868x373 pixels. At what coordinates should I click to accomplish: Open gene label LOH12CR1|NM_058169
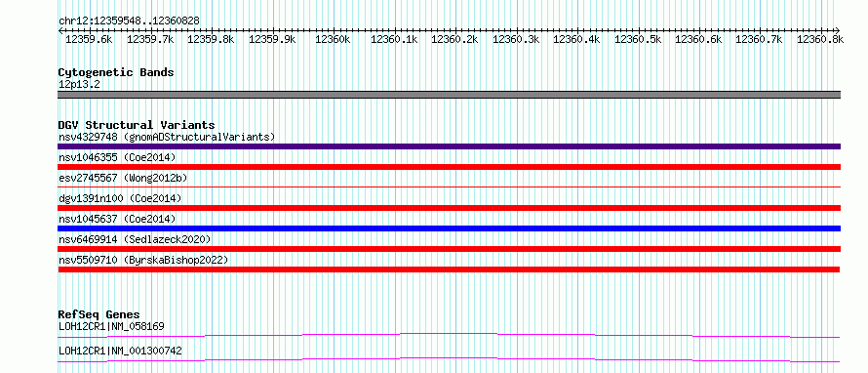click(x=111, y=326)
